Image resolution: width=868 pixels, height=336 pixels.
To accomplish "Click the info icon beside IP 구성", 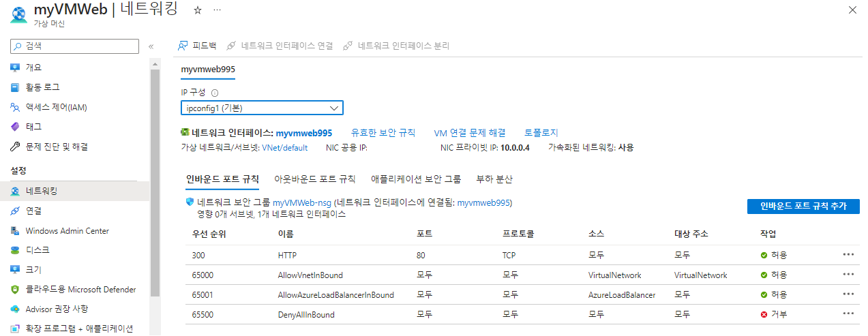I will [x=214, y=93].
